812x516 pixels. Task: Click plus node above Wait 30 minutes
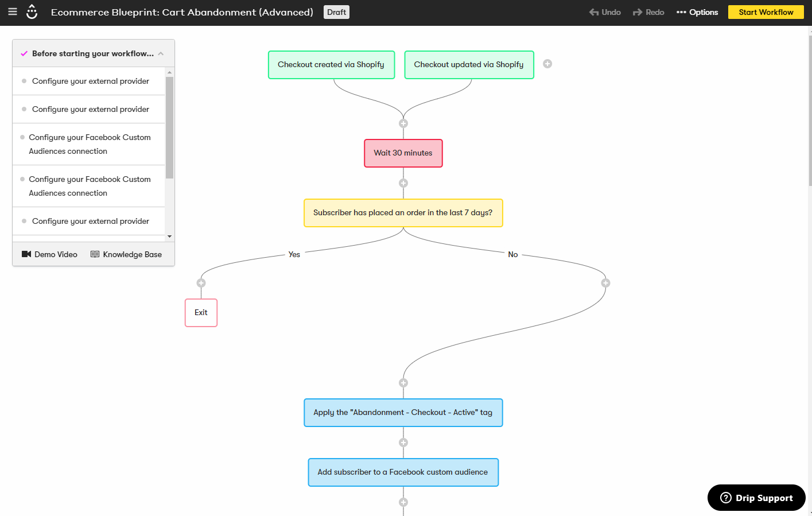(x=403, y=123)
